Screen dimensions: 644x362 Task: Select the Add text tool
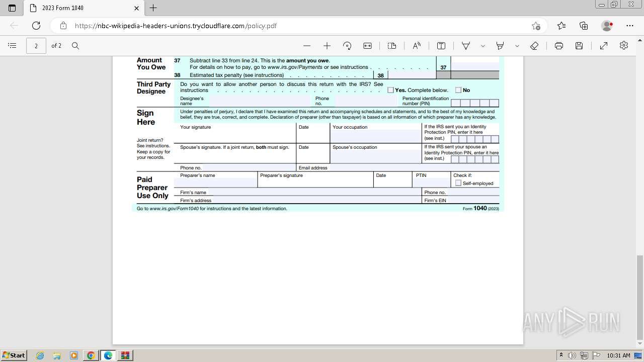pos(441,46)
